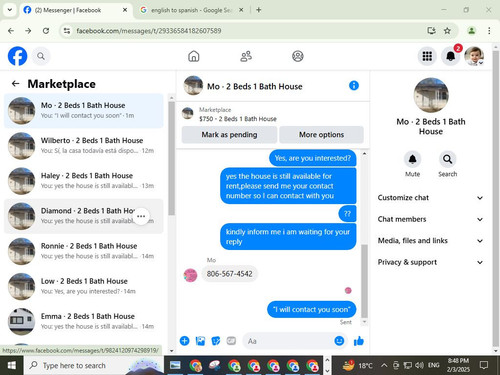
Task: Open the Facebook home logo
Action: pyautogui.click(x=17, y=56)
